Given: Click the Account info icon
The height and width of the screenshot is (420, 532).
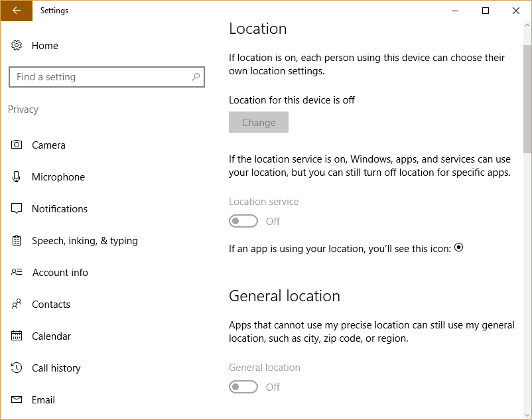Looking at the screenshot, I should 17,272.
